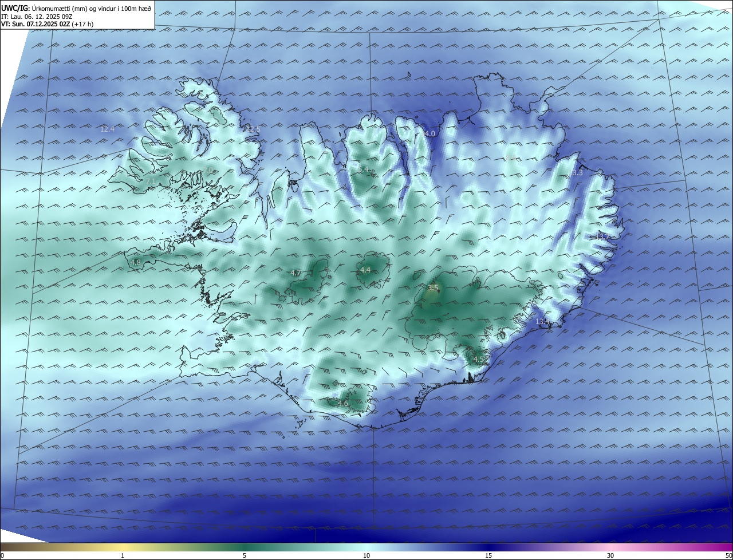This screenshot has width=733, height=560.
Task: Click the 5.4 map value label
Action: (364, 169)
